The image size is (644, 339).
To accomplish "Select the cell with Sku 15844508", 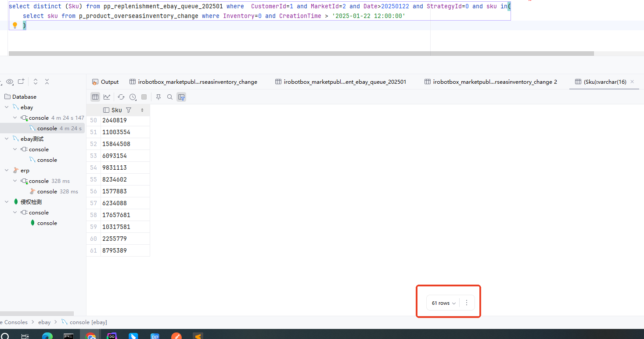I will [125, 144].
